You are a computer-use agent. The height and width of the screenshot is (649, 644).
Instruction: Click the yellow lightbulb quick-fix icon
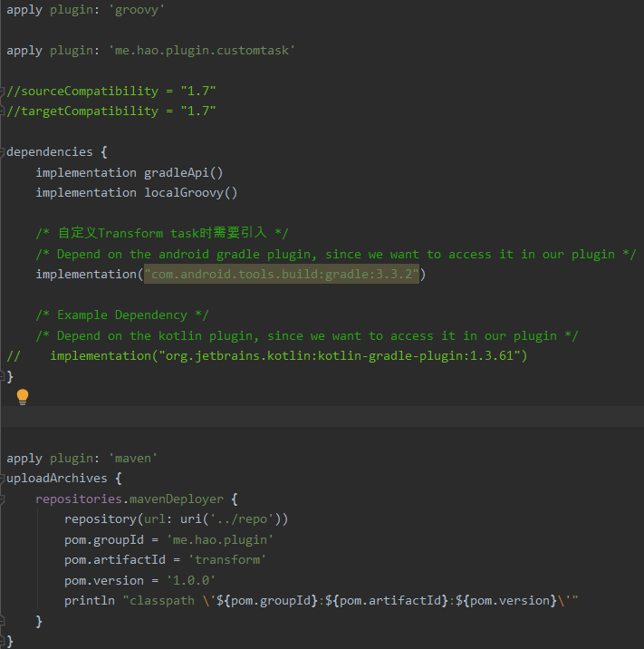tap(23, 397)
